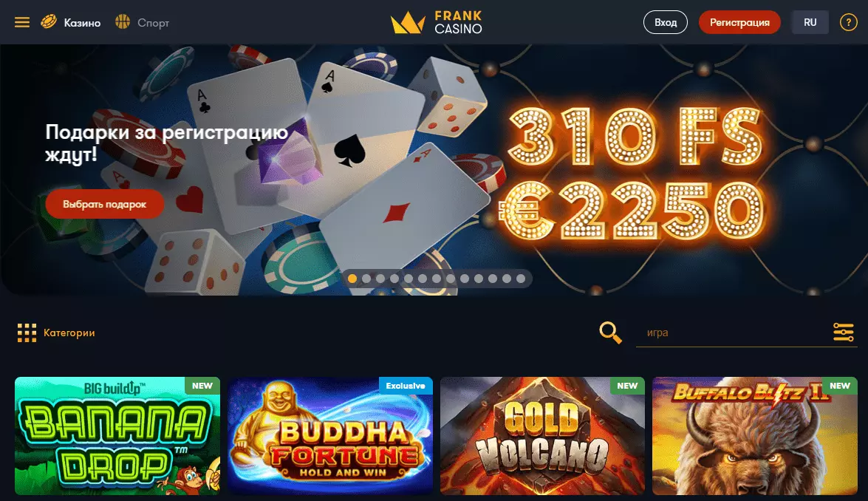Image resolution: width=868 pixels, height=501 pixels.
Task: Switch to the Спорт section
Action: tap(154, 23)
